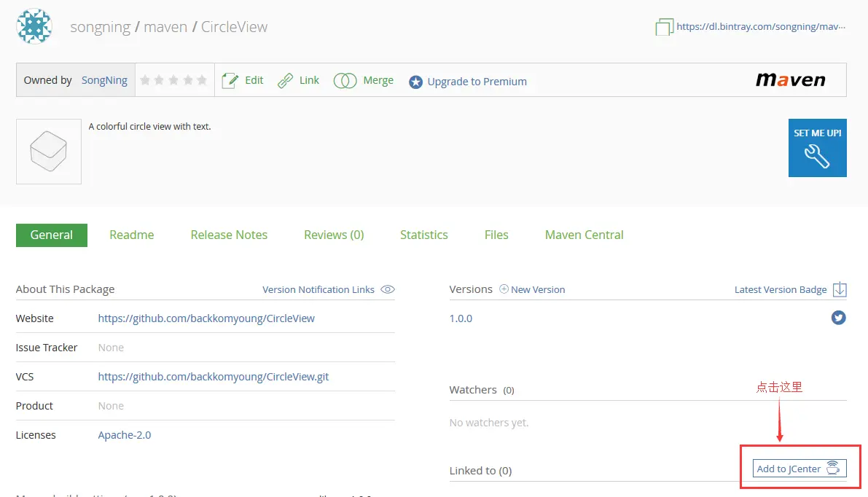
Task: Click the Link chain icon
Action: [x=285, y=81]
